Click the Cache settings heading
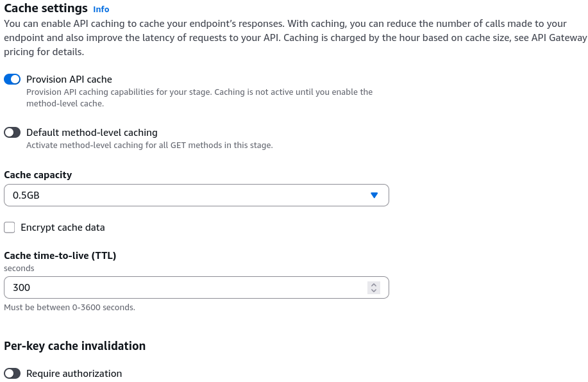The height and width of the screenshot is (382, 588). click(46, 8)
